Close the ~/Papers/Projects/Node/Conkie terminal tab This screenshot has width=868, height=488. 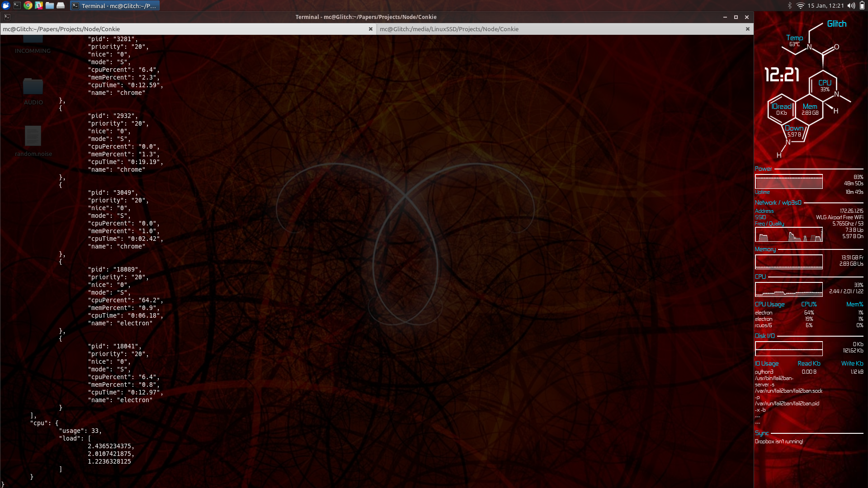pyautogui.click(x=371, y=29)
